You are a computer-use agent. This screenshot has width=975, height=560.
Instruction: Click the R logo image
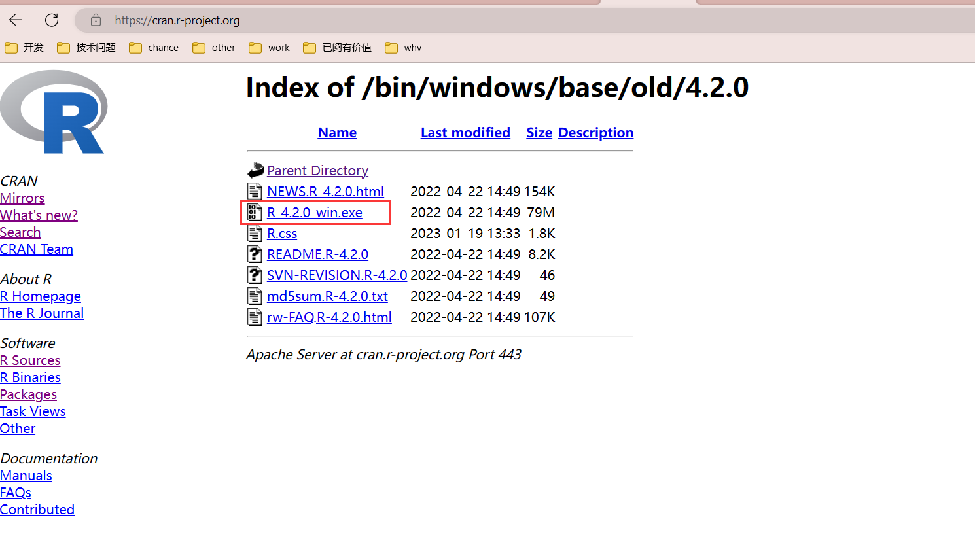[x=54, y=112]
